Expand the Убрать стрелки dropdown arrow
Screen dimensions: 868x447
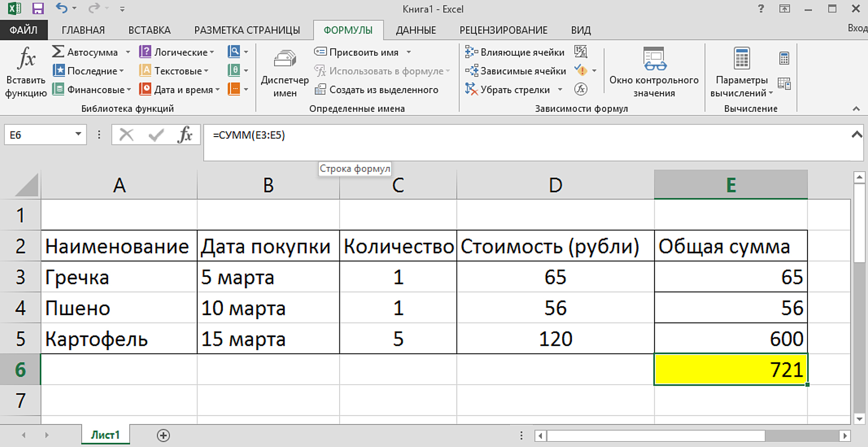[560, 89]
